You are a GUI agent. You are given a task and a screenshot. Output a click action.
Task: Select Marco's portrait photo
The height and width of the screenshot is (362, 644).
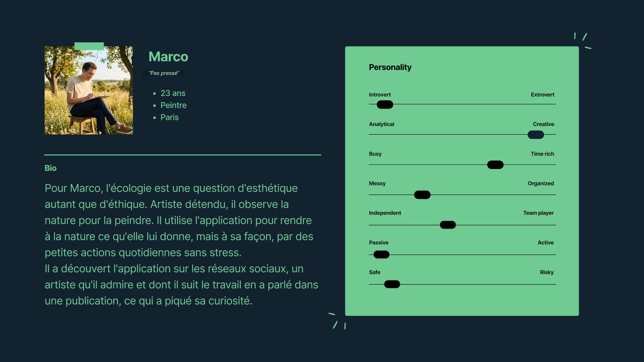[89, 90]
